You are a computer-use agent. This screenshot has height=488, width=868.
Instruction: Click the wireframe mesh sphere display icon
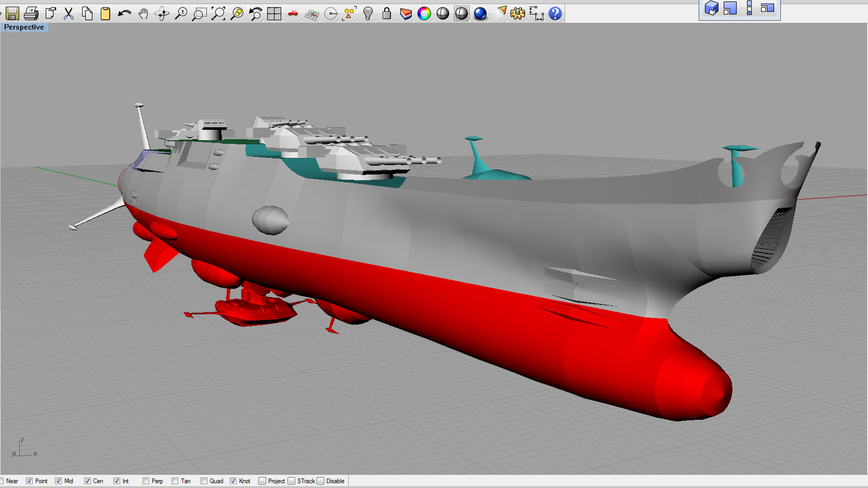point(462,14)
